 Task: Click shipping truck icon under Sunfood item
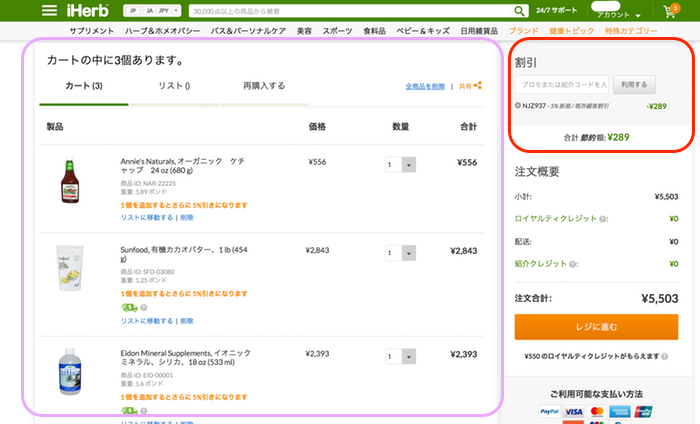[129, 308]
